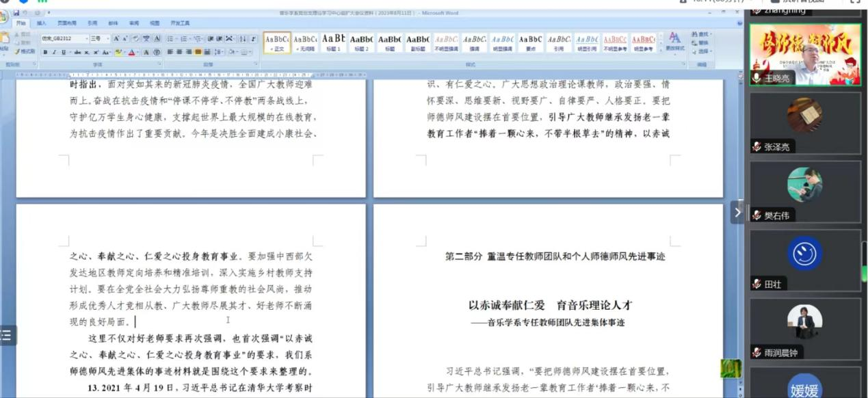
Task: Click the Change Styles icon
Action: pos(674,41)
